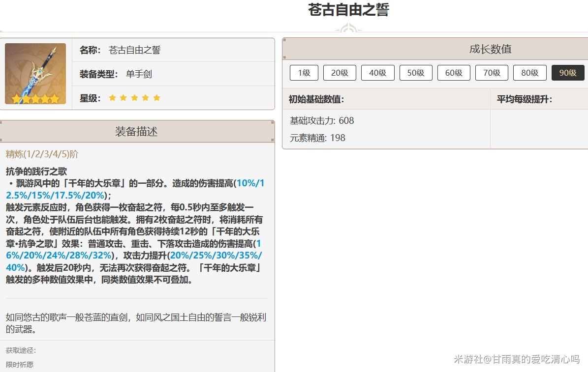This screenshot has width=588, height=372.
Task: Click the 装备描述 section header
Action: [136, 132]
